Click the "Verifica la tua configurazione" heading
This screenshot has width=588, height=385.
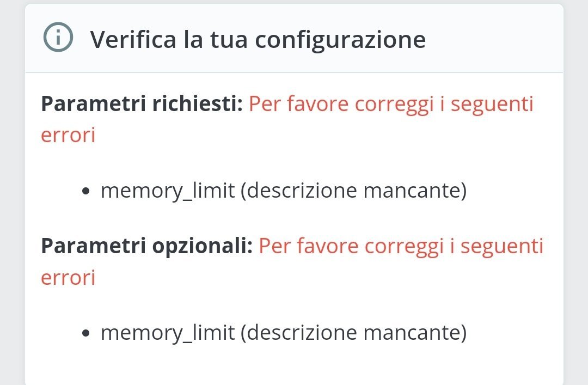click(258, 40)
